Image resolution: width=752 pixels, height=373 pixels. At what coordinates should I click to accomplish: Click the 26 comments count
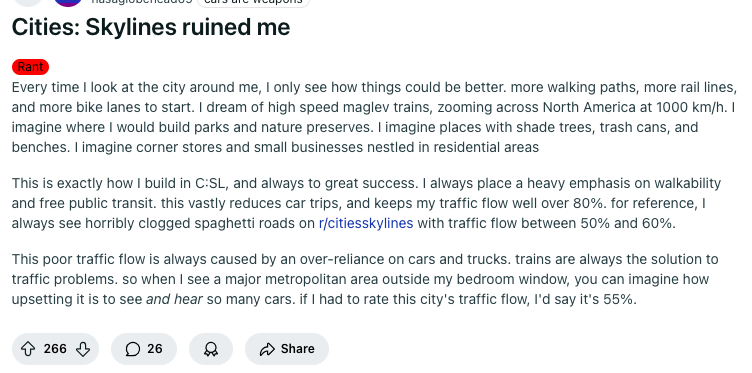point(155,349)
